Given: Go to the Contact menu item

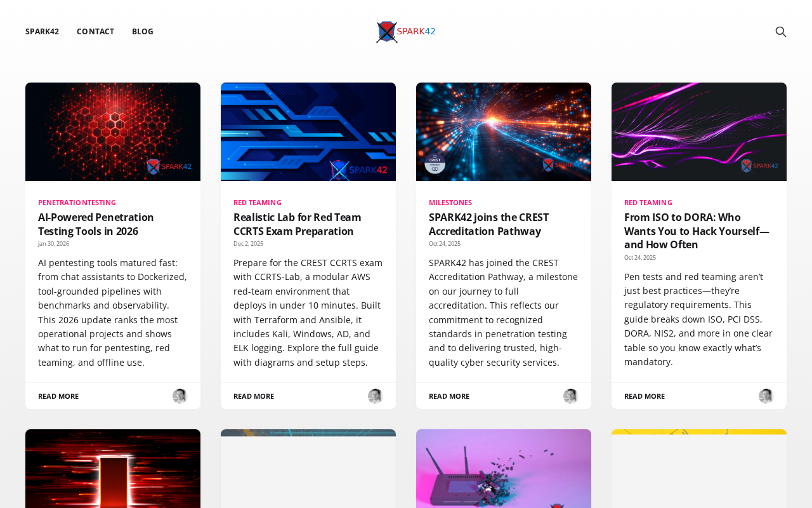Looking at the screenshot, I should (96, 32).
